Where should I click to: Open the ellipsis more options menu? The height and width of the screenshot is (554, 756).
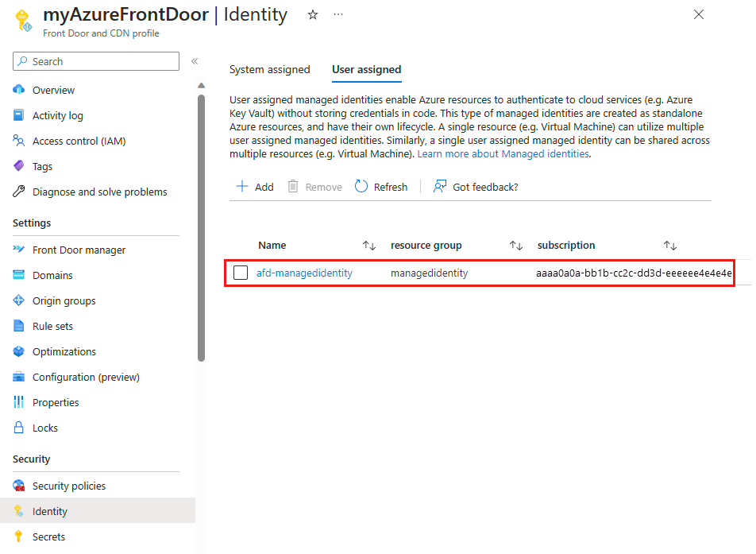tap(337, 14)
